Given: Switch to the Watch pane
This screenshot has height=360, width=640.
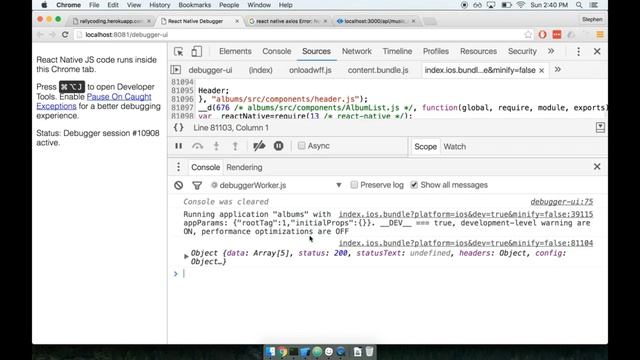Looking at the screenshot, I should (x=454, y=147).
